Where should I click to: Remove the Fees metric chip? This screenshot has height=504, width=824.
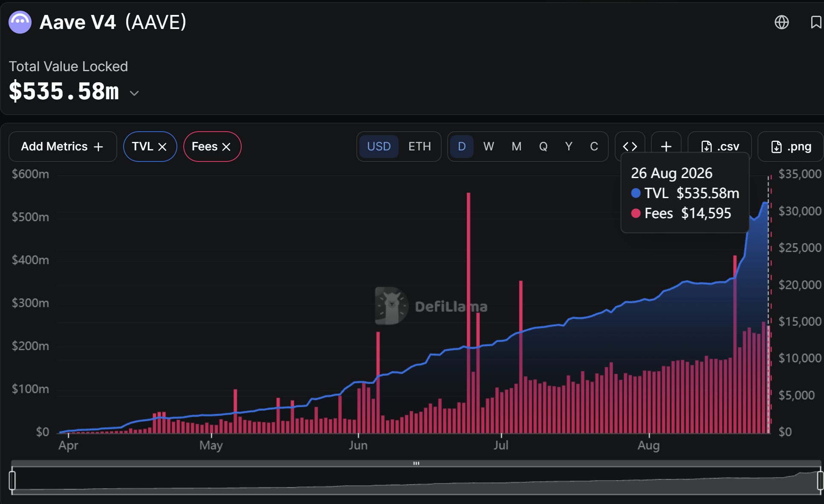click(x=226, y=147)
